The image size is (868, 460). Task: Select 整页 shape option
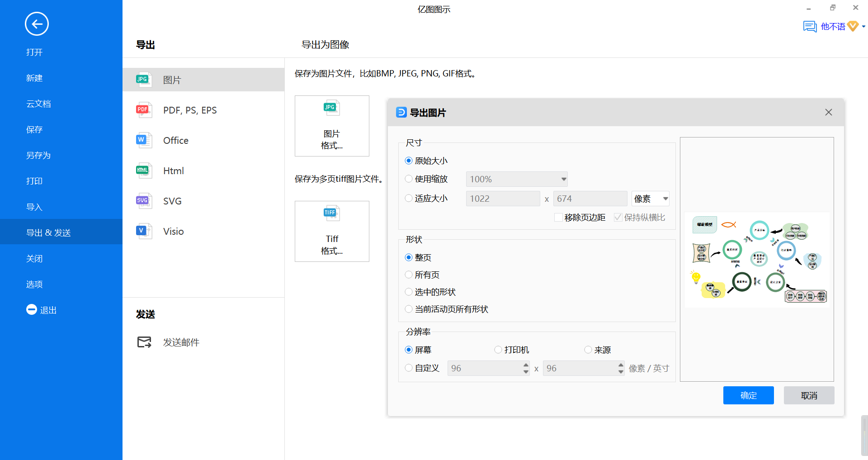tap(418, 257)
